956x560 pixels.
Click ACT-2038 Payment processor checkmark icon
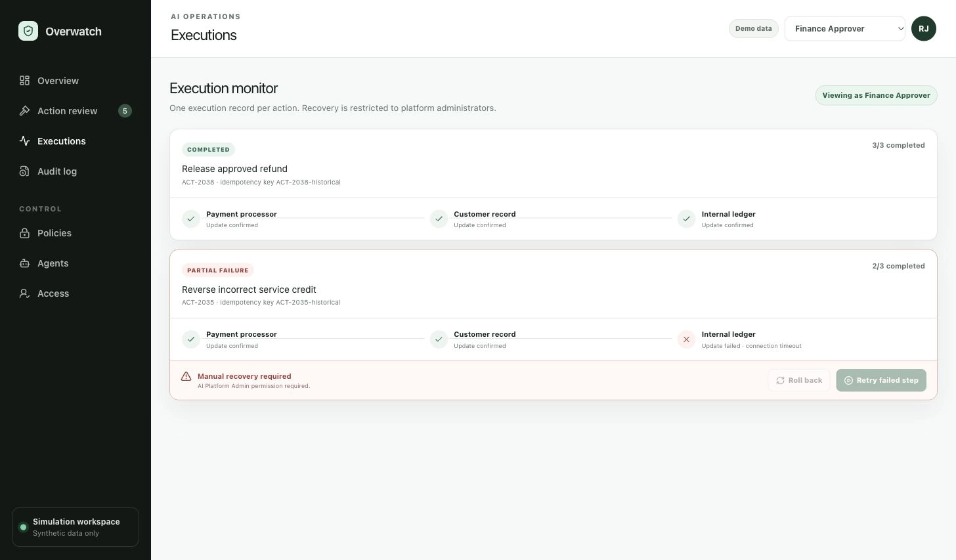click(x=191, y=219)
